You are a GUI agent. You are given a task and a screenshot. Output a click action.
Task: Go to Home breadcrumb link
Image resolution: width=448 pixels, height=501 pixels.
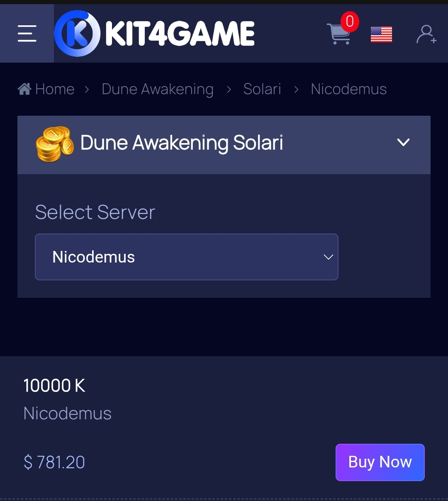tap(55, 89)
